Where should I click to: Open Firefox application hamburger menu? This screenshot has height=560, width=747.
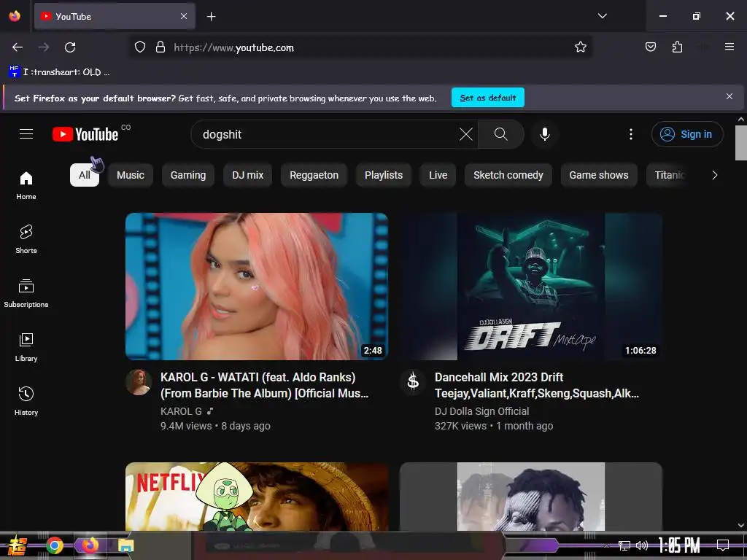coord(729,47)
